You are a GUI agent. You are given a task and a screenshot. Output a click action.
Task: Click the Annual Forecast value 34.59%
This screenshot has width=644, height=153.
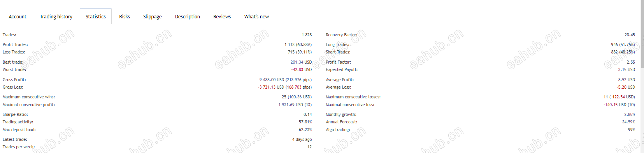click(x=628, y=122)
